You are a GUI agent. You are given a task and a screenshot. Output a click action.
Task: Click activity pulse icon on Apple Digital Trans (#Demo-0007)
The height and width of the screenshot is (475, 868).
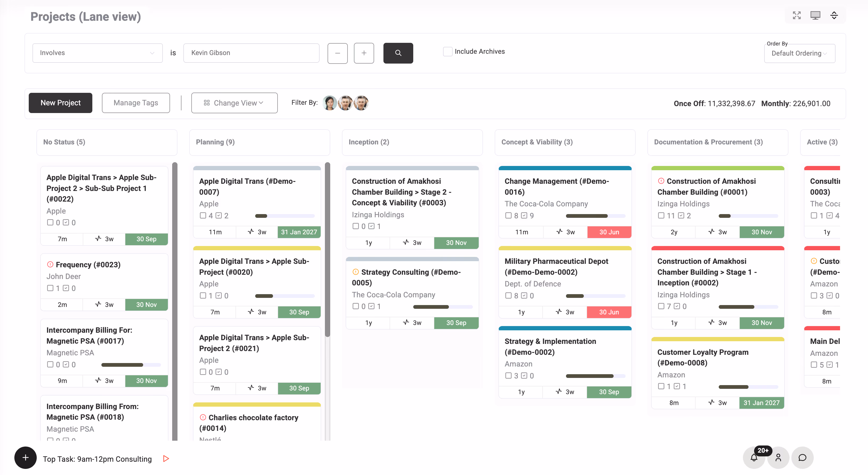pos(251,231)
